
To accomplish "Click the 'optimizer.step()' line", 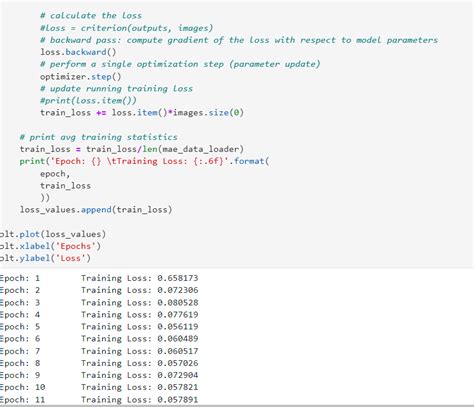I will coord(81,77).
